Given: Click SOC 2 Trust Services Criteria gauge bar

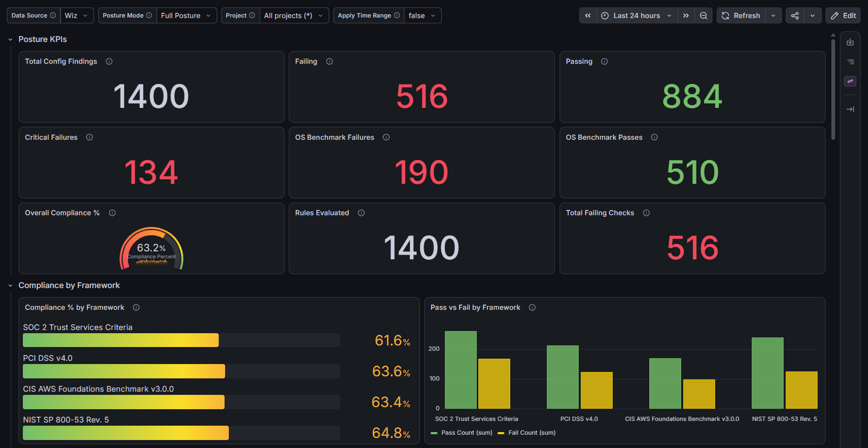Looking at the screenshot, I should click(x=181, y=340).
